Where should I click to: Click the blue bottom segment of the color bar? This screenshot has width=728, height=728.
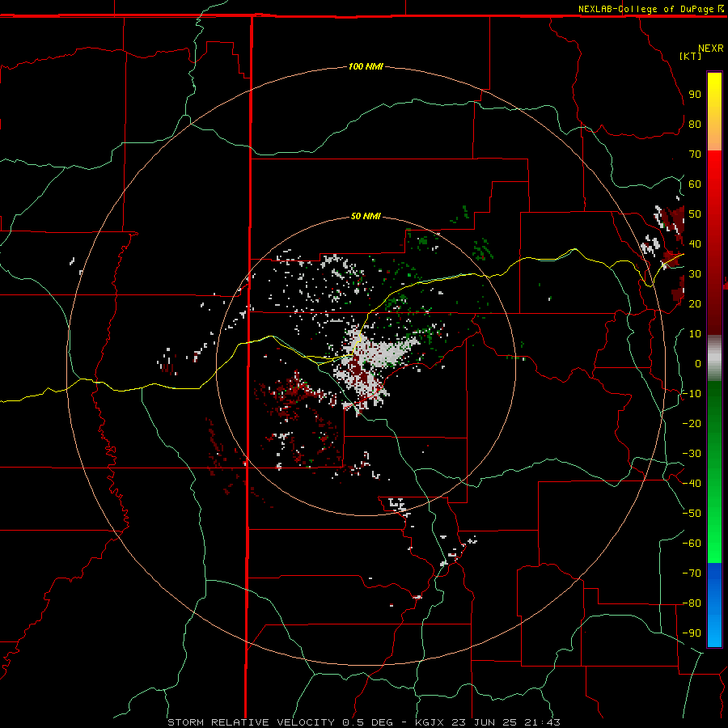pyautogui.click(x=714, y=605)
